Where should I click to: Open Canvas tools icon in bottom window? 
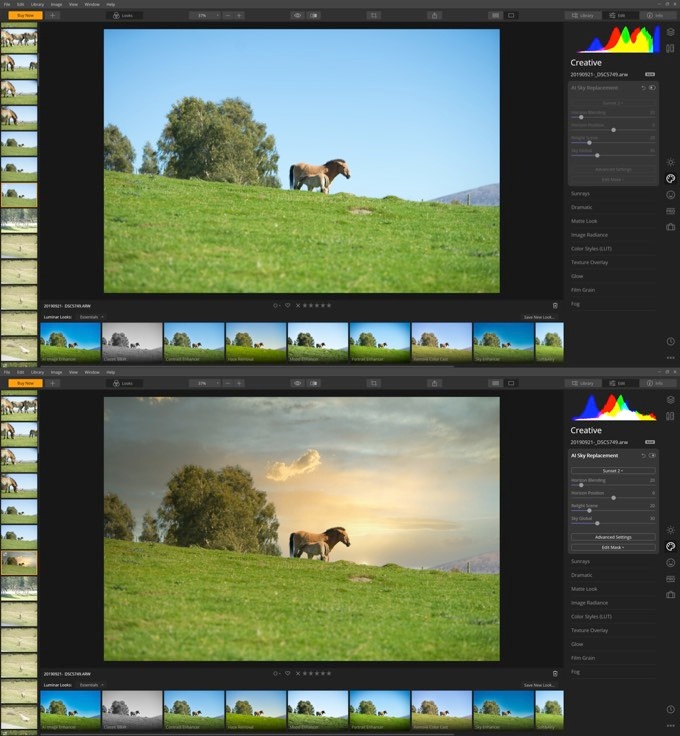670,416
